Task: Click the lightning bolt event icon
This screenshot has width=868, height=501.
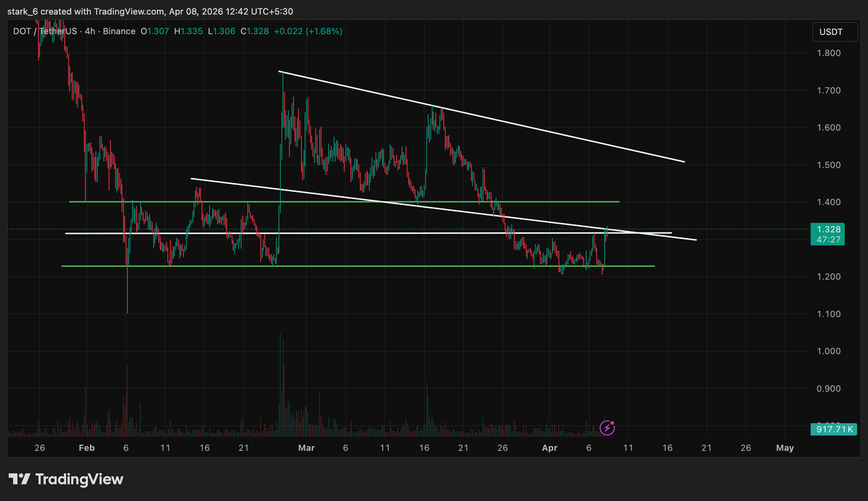Action: [x=608, y=428]
